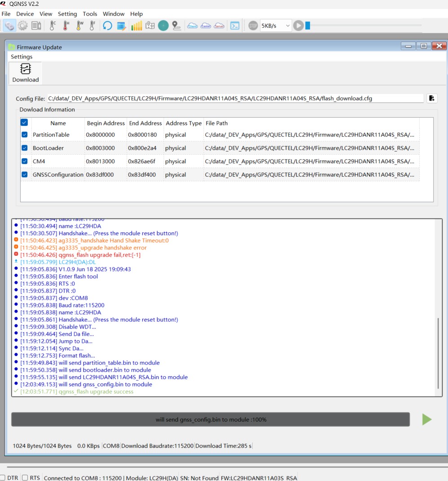Click the restart refresh arrow icon

pyautogui.click(x=107, y=26)
